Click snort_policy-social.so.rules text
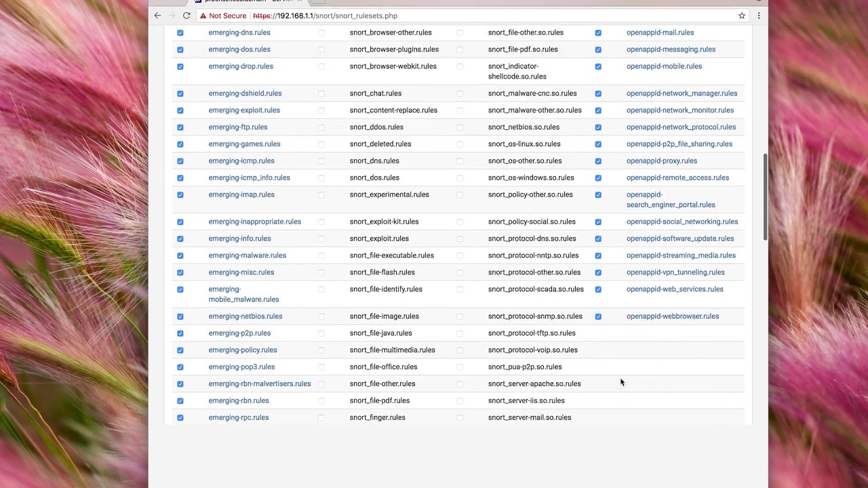The width and height of the screenshot is (868, 488). (532, 222)
